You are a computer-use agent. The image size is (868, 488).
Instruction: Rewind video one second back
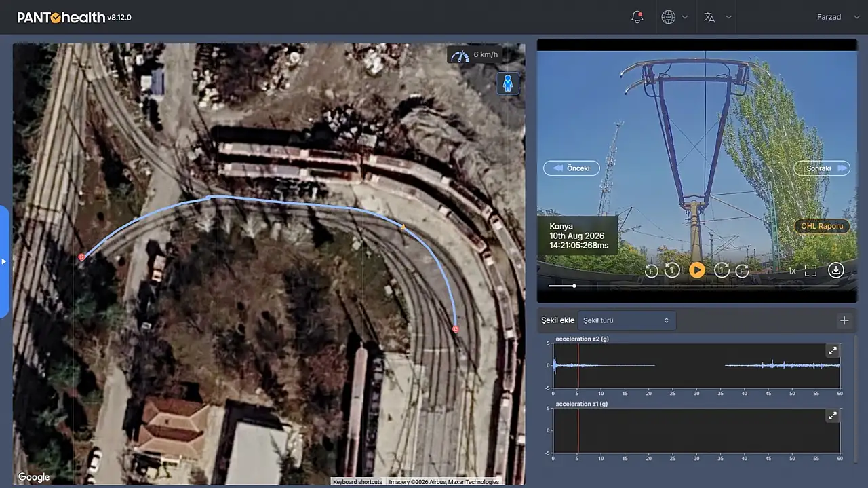point(671,270)
